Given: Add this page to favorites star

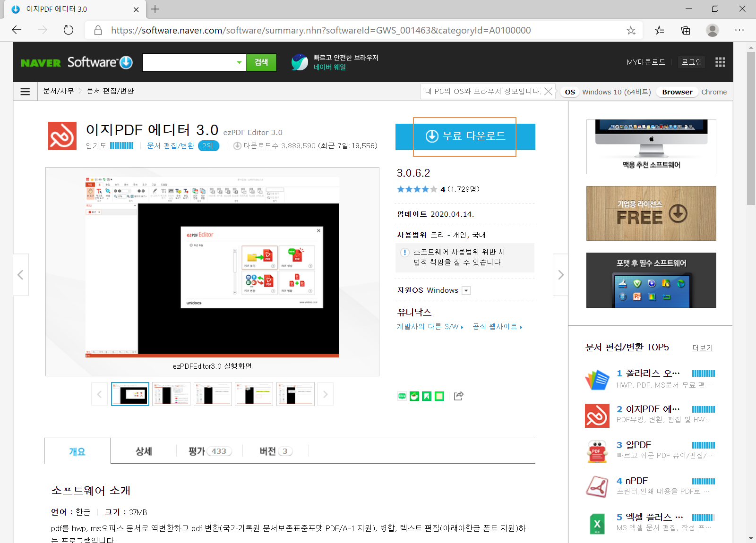Looking at the screenshot, I should [631, 30].
